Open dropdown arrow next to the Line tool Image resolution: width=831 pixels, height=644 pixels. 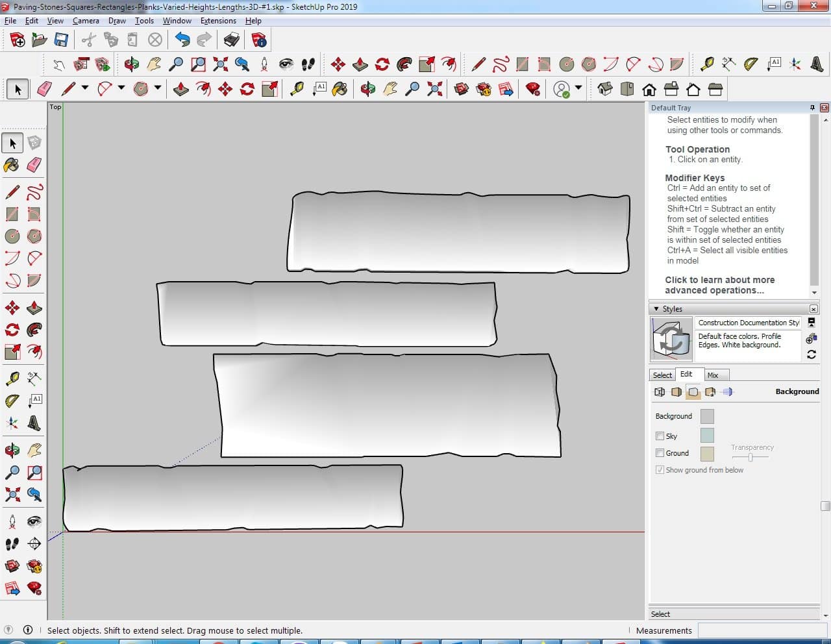click(x=85, y=88)
